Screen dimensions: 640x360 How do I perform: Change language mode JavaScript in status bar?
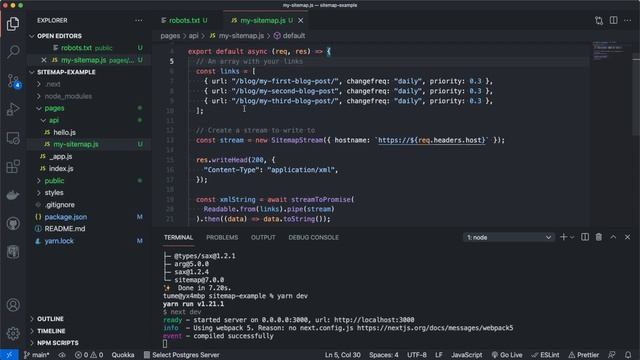point(467,355)
